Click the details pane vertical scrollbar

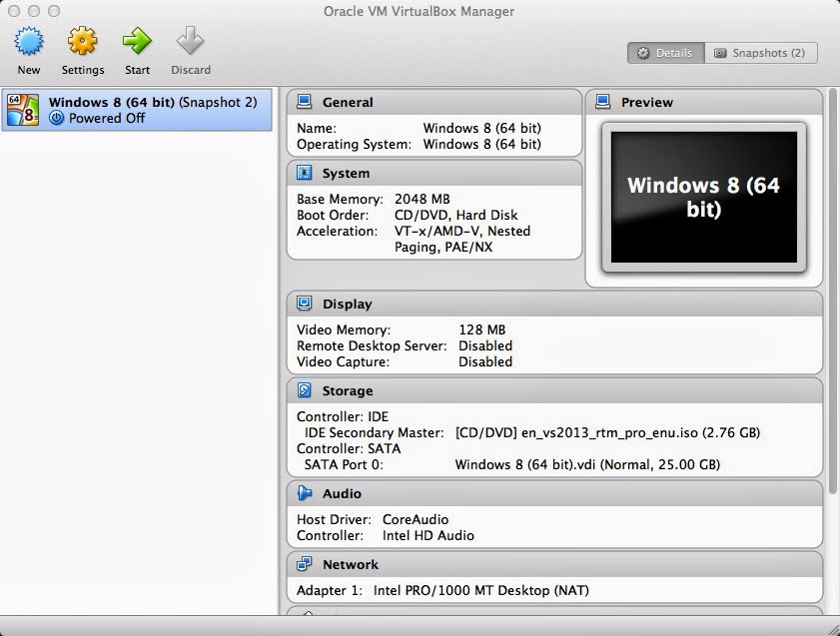[x=832, y=292]
